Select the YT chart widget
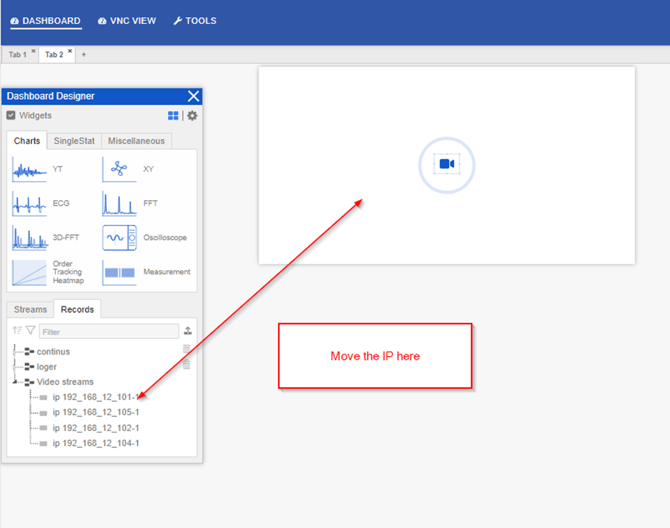 click(29, 170)
